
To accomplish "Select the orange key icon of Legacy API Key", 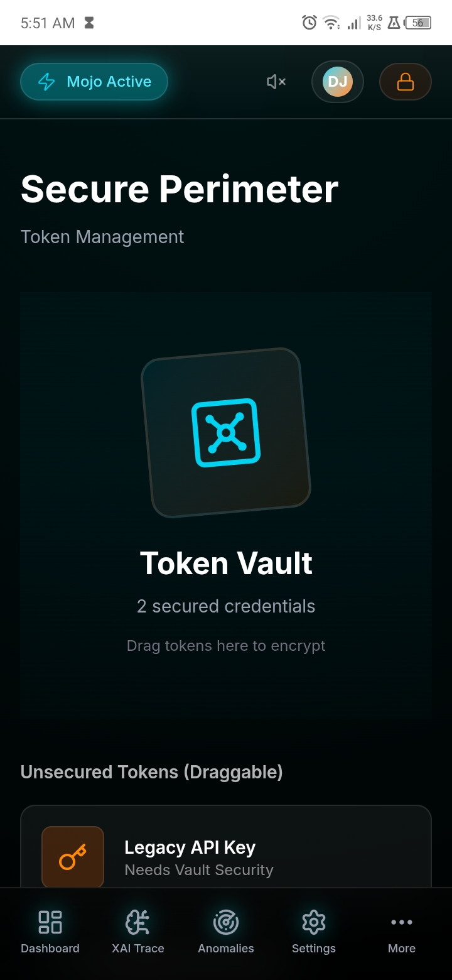I will [73, 857].
